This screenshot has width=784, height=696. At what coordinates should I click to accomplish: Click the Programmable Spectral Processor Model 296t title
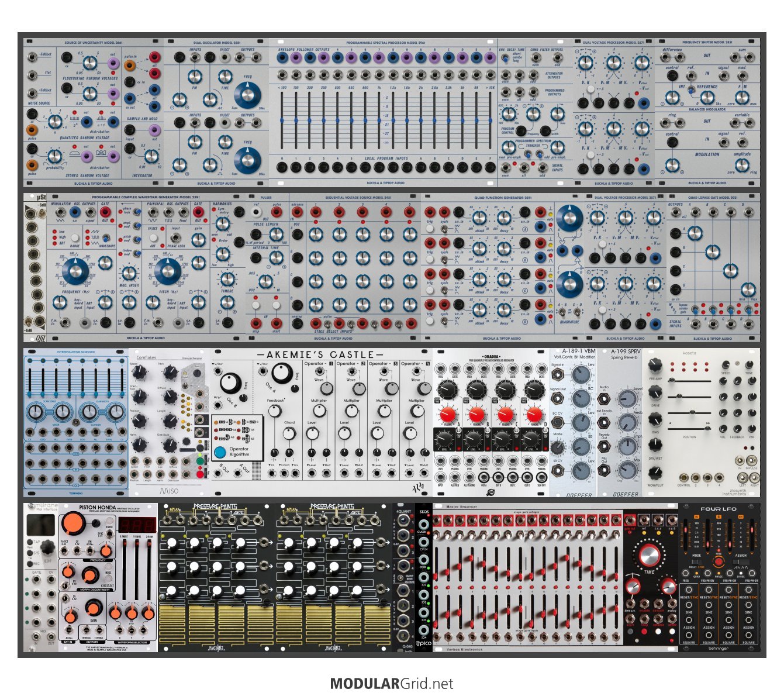(385, 43)
